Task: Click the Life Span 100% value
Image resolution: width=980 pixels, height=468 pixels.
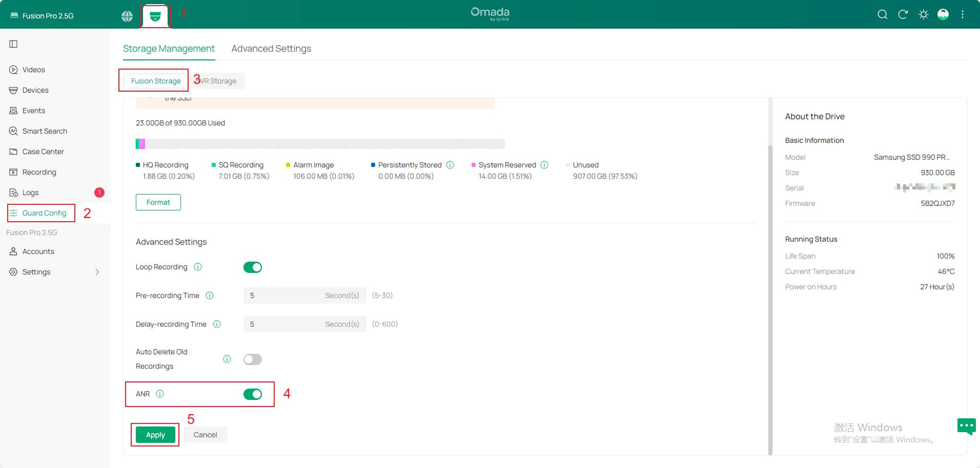Action: point(945,256)
